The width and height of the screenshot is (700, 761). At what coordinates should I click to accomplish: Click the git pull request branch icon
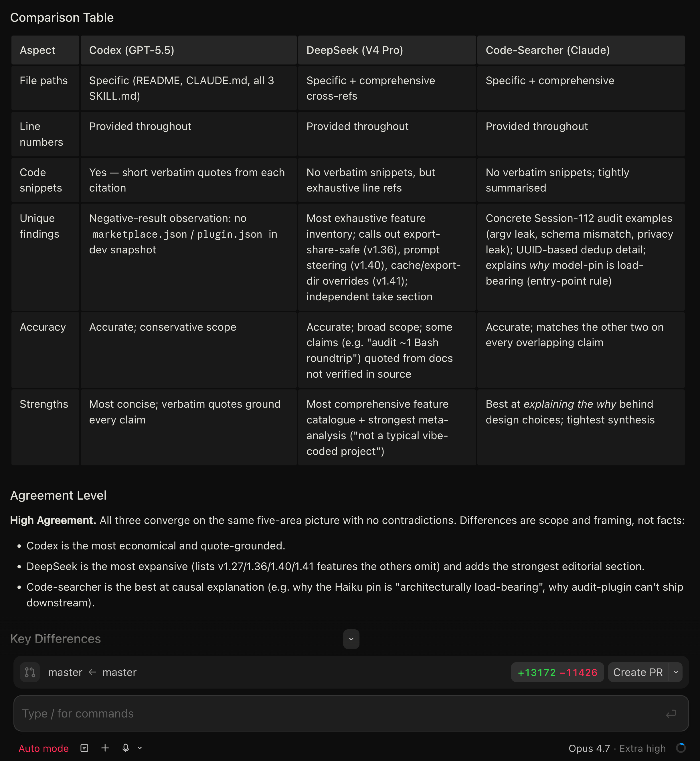[x=30, y=672]
